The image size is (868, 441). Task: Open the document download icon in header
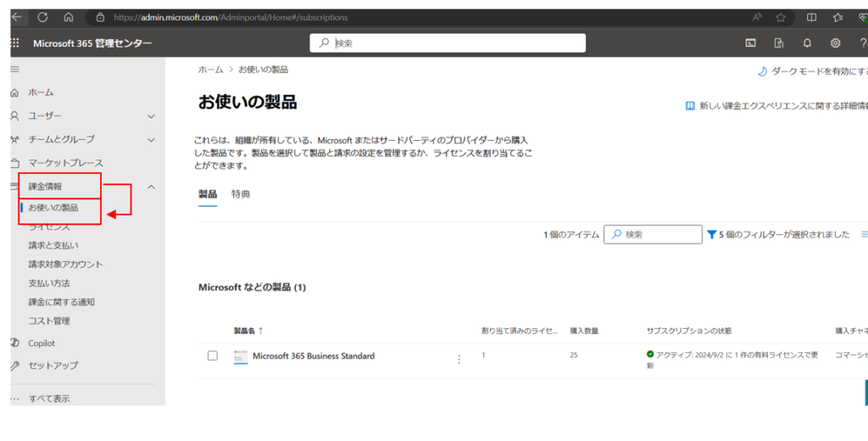tap(779, 43)
